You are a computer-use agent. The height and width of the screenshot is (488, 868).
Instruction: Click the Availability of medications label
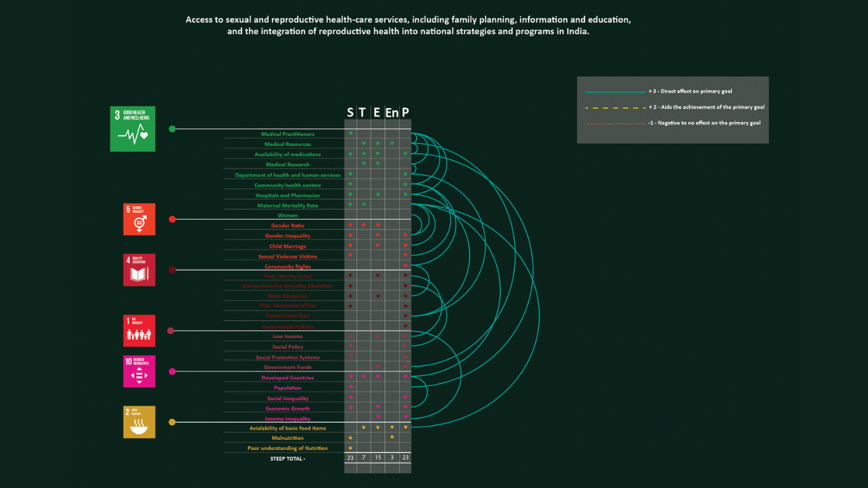click(288, 154)
